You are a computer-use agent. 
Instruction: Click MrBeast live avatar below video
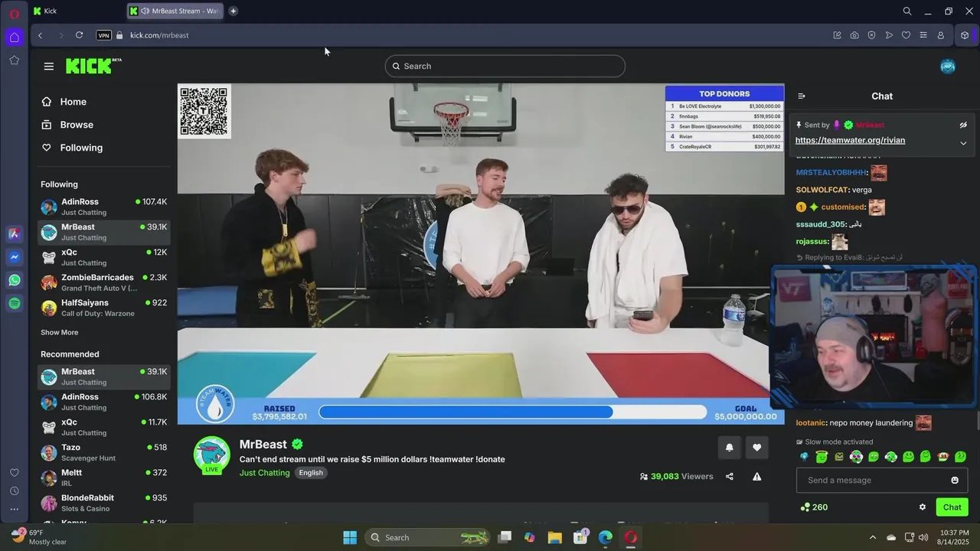[212, 455]
